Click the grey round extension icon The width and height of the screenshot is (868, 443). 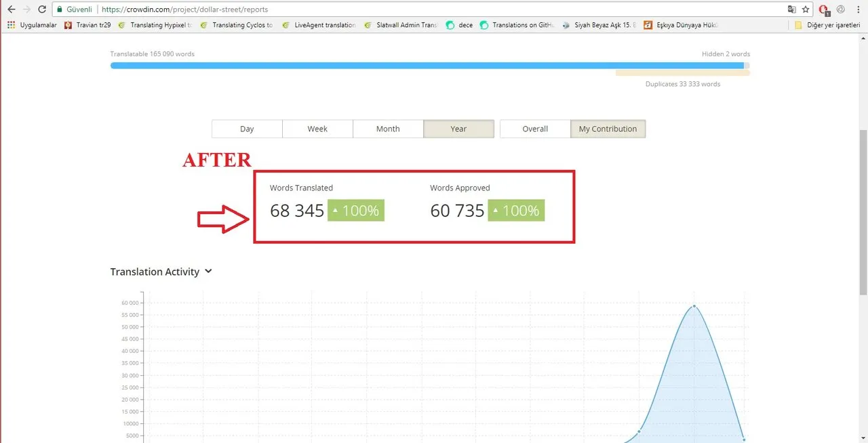coord(841,9)
